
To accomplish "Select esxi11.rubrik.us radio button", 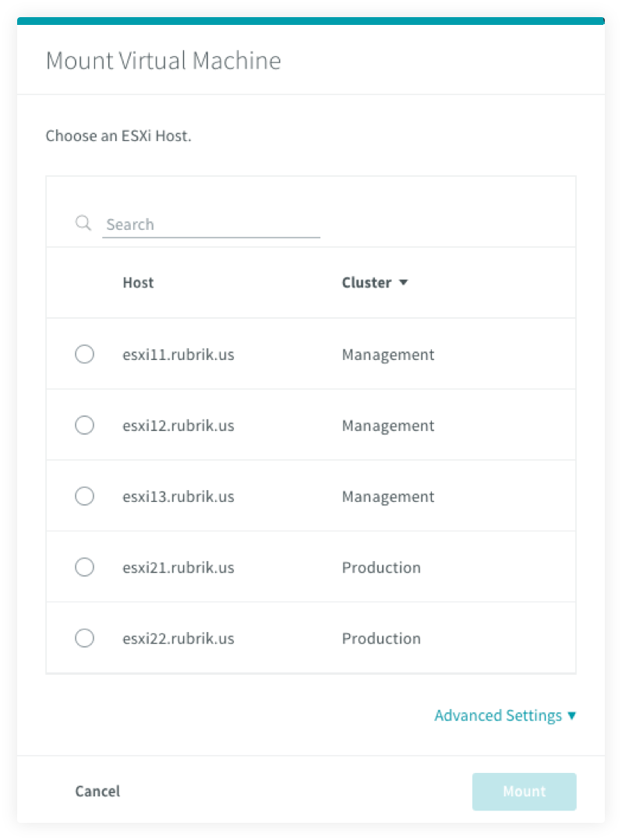I will 85,354.
